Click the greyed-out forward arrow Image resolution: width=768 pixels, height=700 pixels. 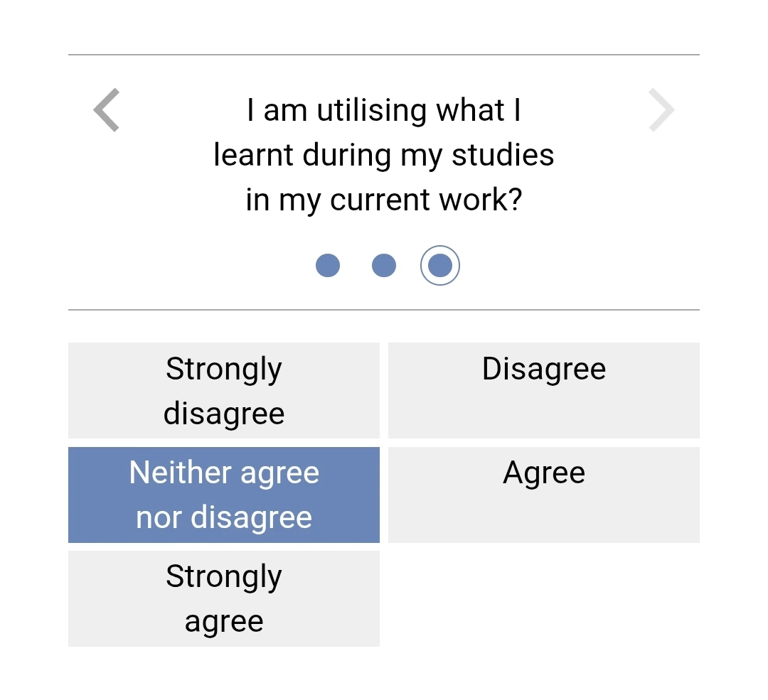[x=661, y=110]
